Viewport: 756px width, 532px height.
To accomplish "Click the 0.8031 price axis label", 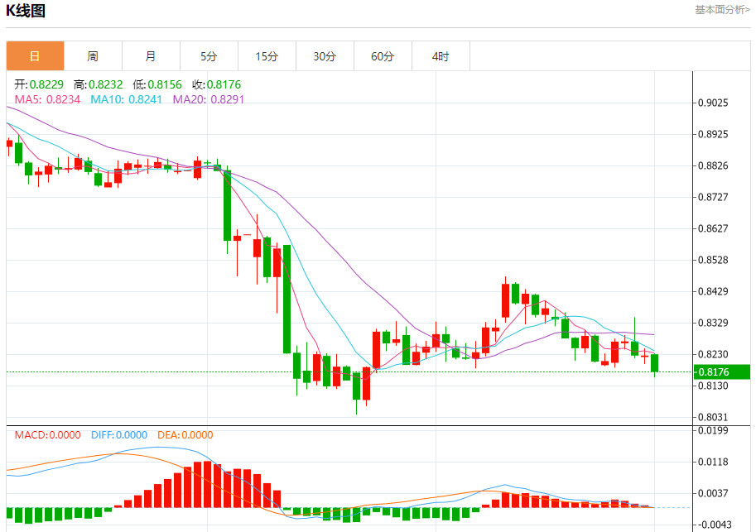I will 713,417.
